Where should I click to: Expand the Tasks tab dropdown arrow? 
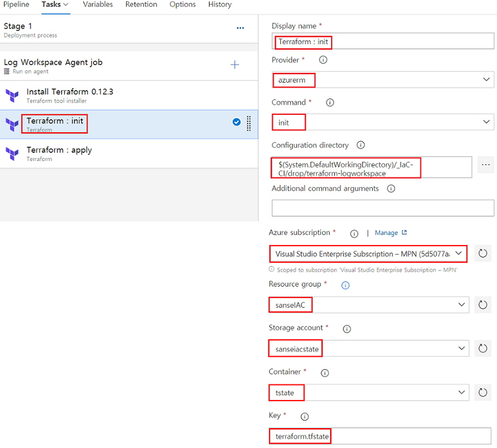(x=66, y=4)
